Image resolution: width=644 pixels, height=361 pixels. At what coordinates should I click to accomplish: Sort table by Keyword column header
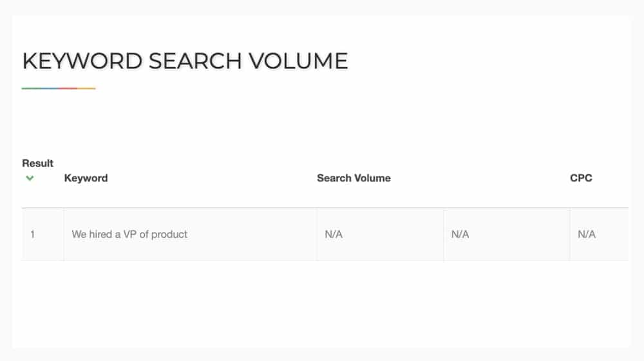tap(86, 178)
